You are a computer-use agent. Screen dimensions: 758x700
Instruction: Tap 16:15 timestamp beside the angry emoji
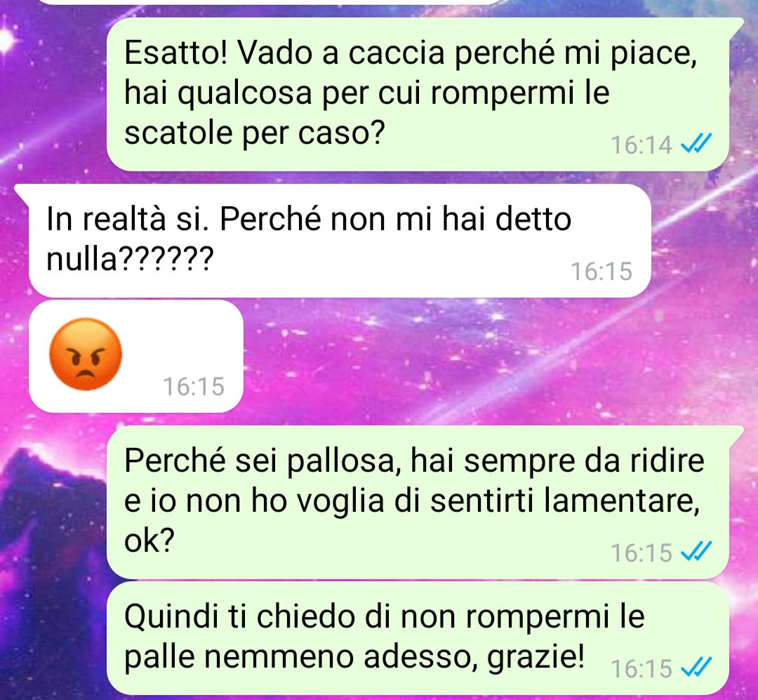[194, 387]
